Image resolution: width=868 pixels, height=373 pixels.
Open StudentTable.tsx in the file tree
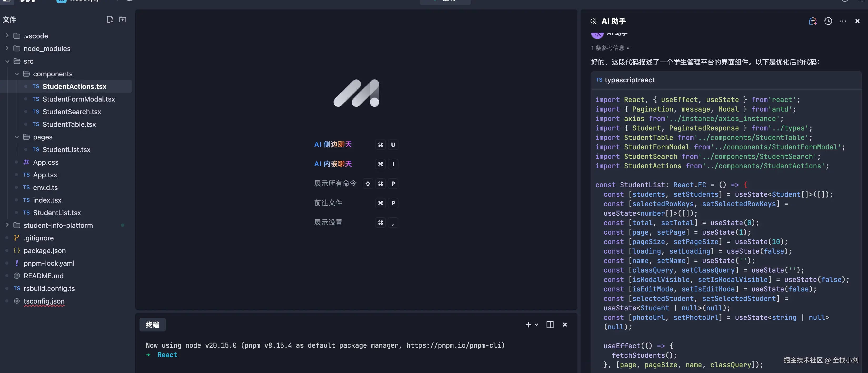point(69,124)
